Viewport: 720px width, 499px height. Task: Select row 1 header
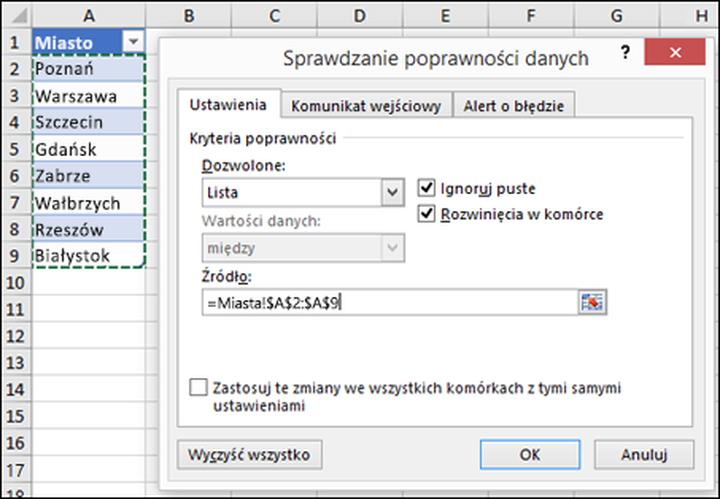16,42
